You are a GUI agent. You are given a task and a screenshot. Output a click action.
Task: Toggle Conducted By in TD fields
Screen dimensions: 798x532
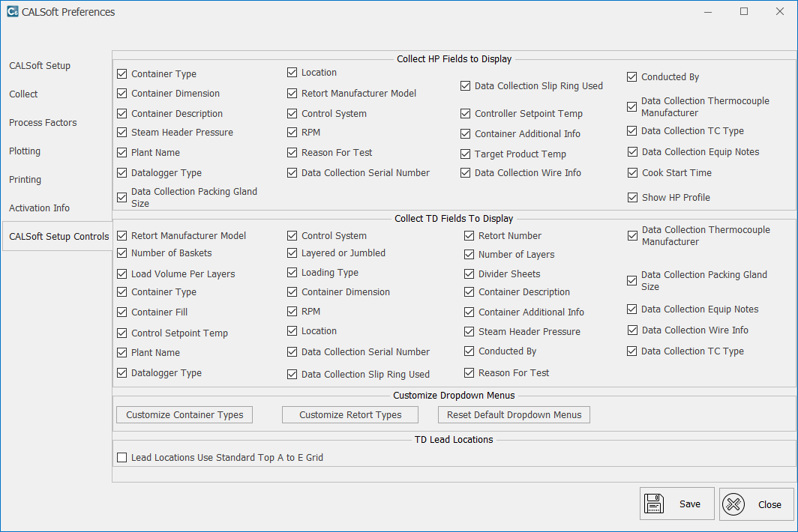pos(469,351)
